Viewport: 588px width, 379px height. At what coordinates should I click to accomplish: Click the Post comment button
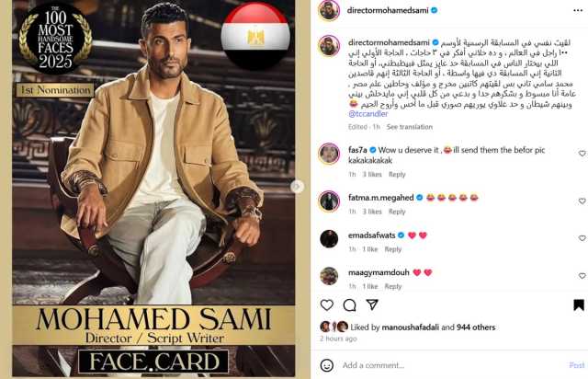577,365
